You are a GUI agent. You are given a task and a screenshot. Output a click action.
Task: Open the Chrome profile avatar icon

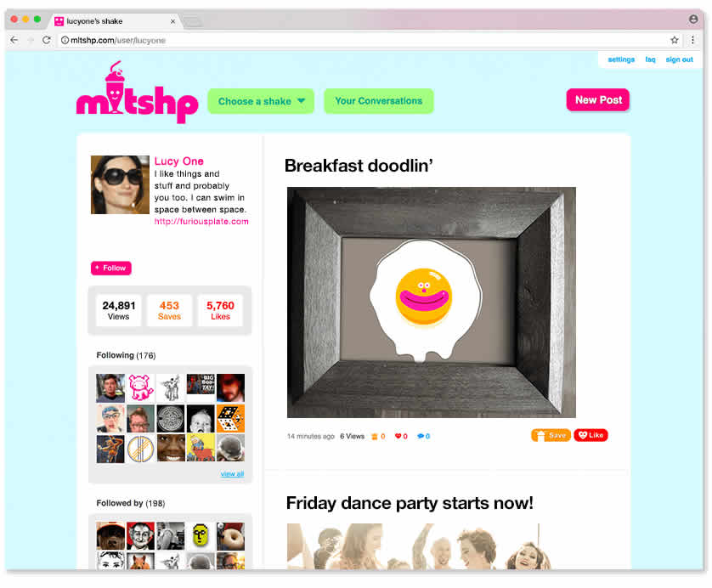coord(693,19)
